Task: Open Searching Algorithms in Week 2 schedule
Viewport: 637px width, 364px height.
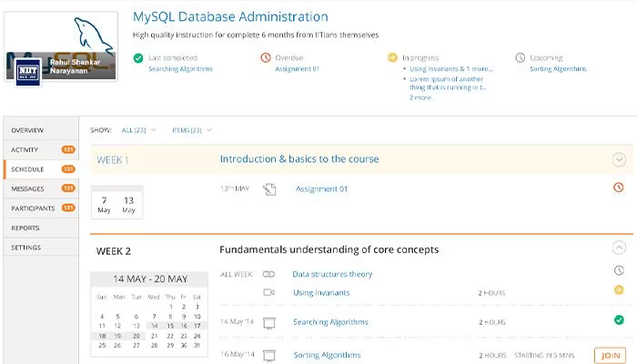Action: tap(330, 322)
